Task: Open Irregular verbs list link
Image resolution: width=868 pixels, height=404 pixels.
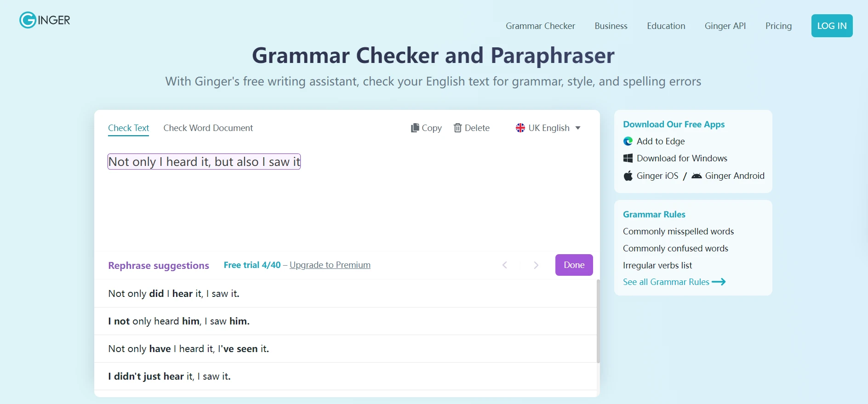Action: click(x=657, y=265)
